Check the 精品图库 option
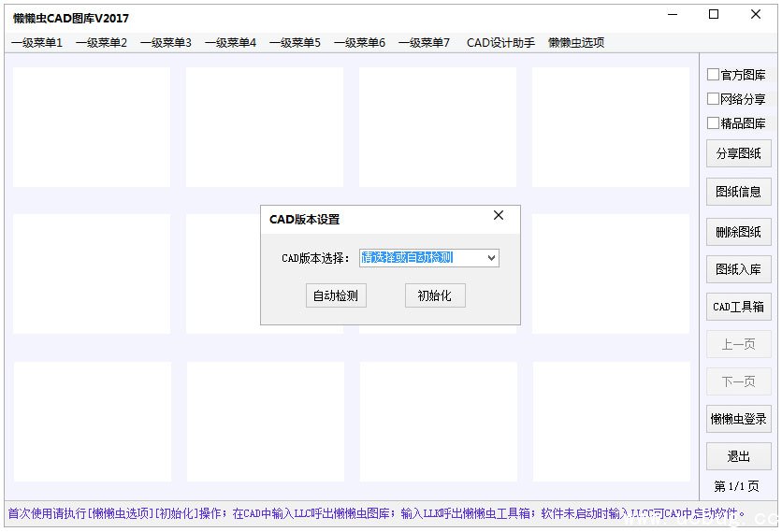 pyautogui.click(x=714, y=123)
